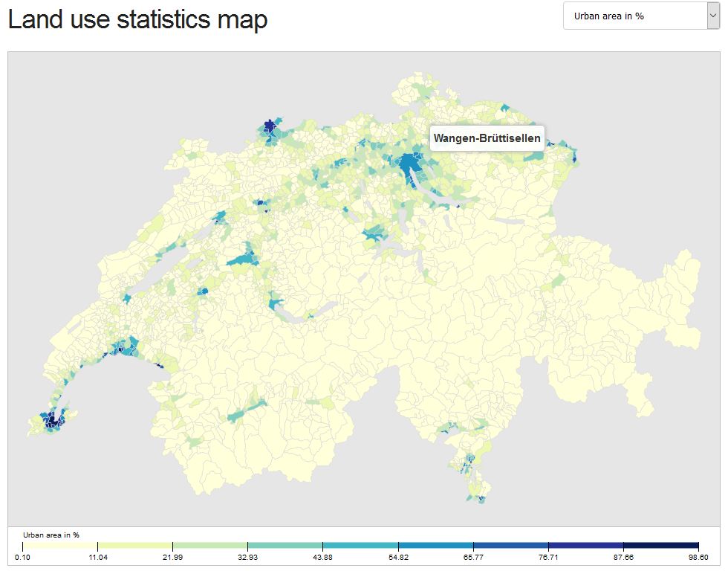The height and width of the screenshot is (571, 728).
Task: Select the blue lakeside municipality near Lausanne
Action: click(x=119, y=349)
